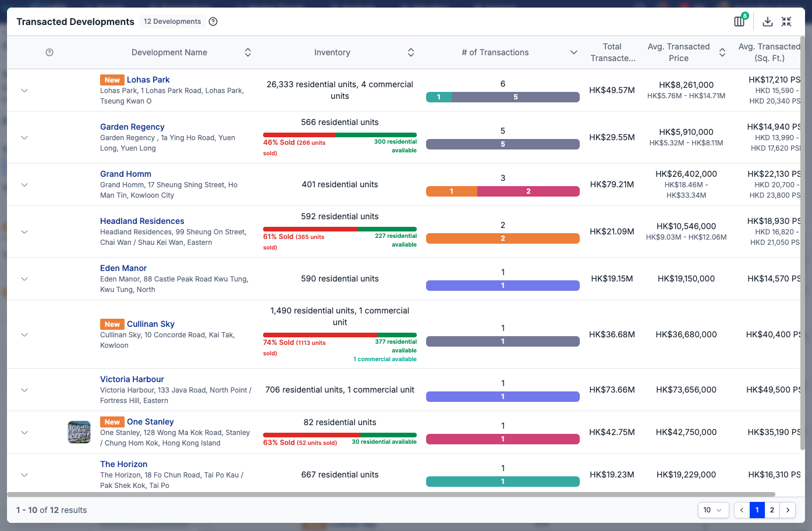Open the rows-per-page dropdown showing 10
This screenshot has width=812, height=531.
click(713, 510)
